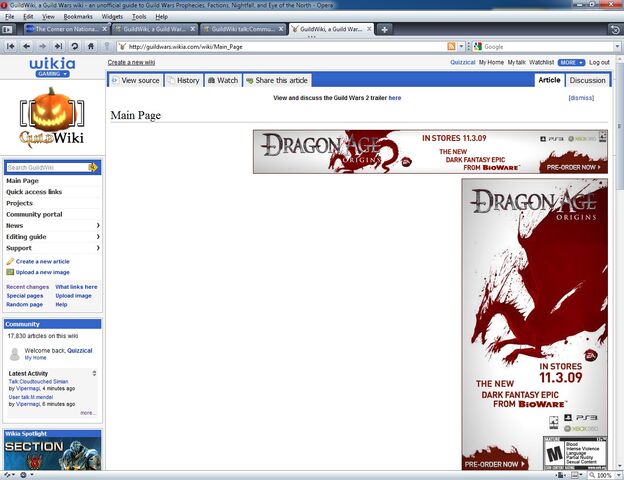Reload the page with the Reload button
The width and height of the screenshot is (624, 480).
pyautogui.click(x=74, y=46)
